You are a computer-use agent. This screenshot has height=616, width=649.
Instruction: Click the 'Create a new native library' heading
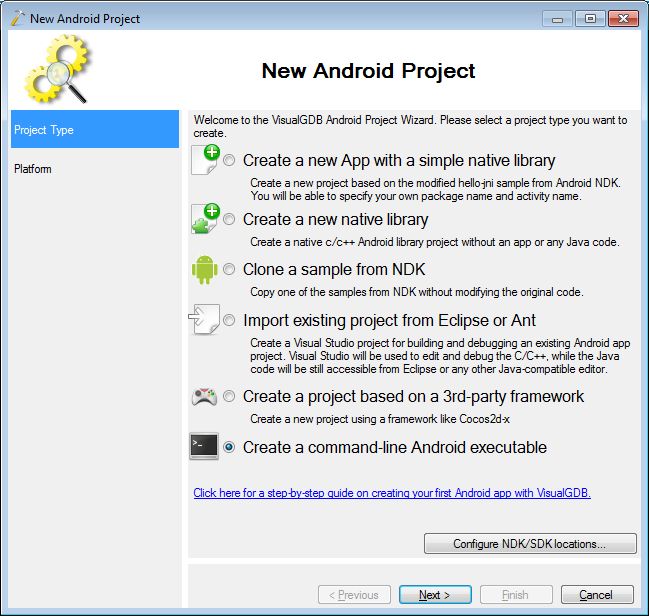click(335, 219)
